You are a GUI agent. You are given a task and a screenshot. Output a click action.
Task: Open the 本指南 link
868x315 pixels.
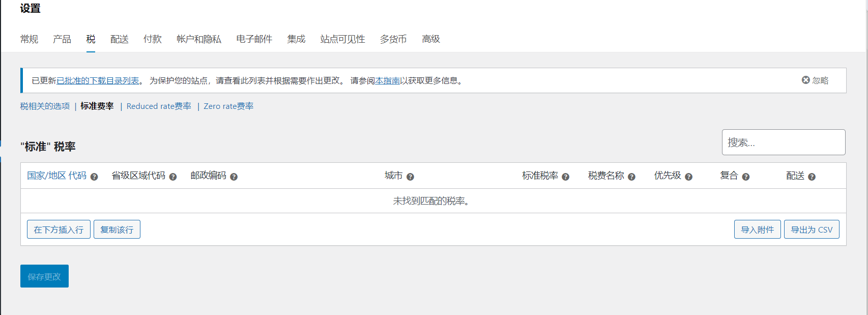click(387, 81)
